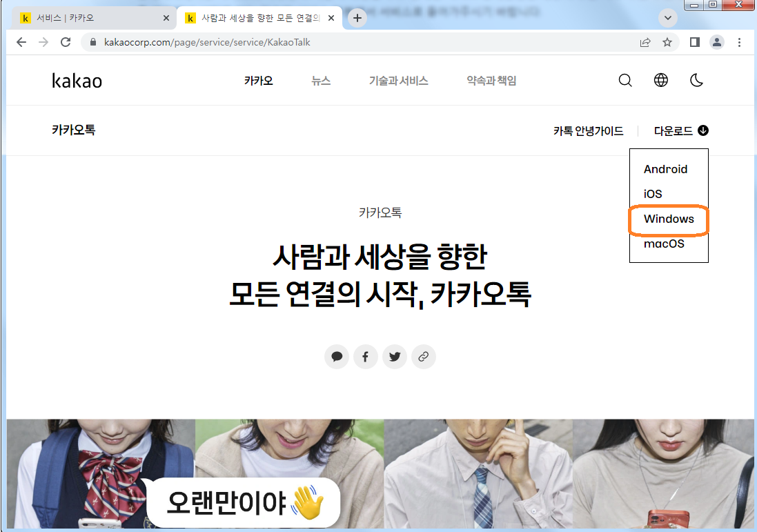The image size is (757, 532).
Task: Open the Chrome three-dot menu
Action: click(739, 43)
